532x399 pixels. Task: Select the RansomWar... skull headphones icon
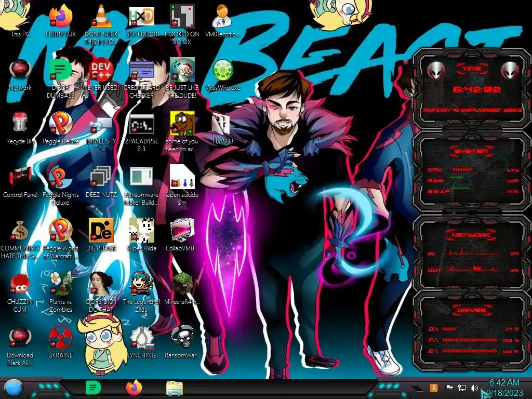[x=182, y=337]
